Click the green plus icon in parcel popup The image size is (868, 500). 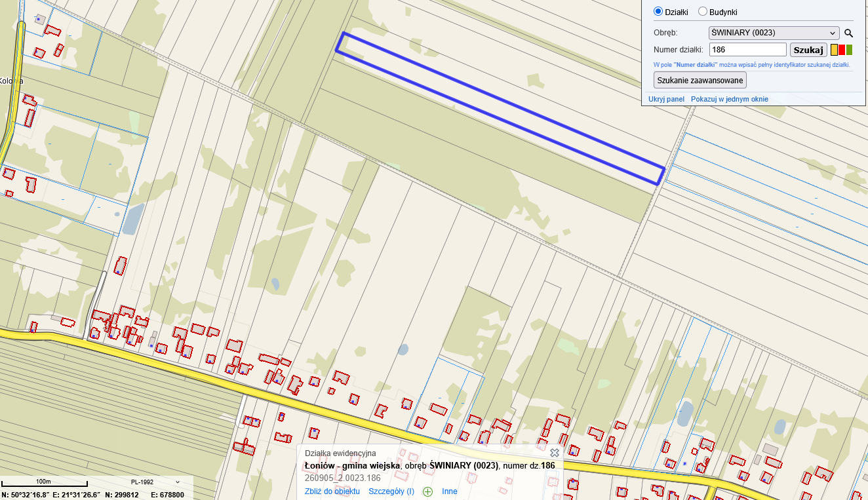click(x=427, y=491)
